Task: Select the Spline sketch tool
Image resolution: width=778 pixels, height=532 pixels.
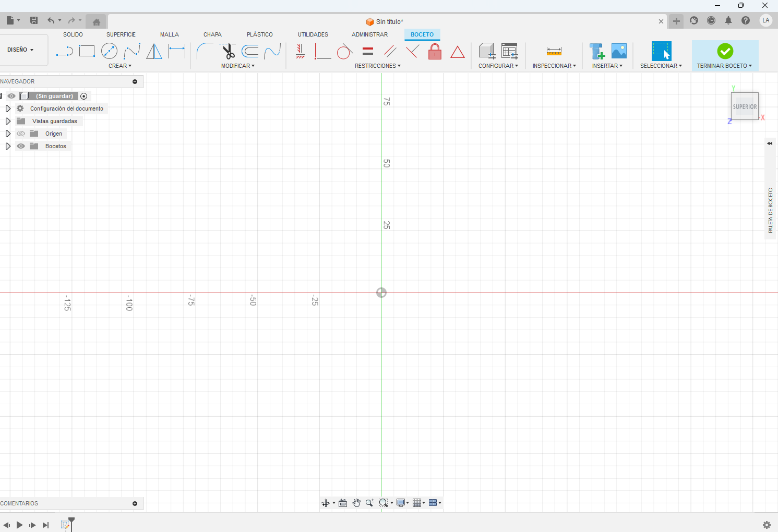Action: (131, 51)
